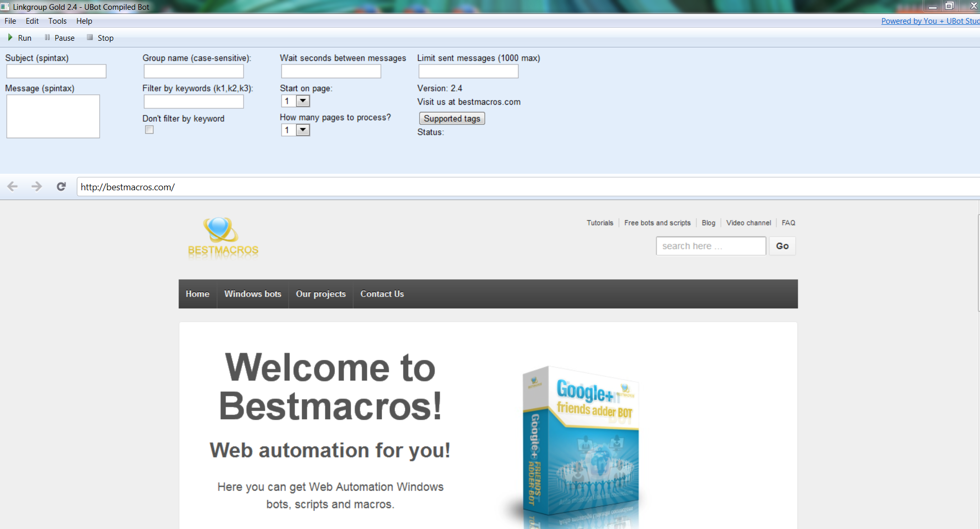
Task: Open the Tools menu
Action: coord(57,21)
